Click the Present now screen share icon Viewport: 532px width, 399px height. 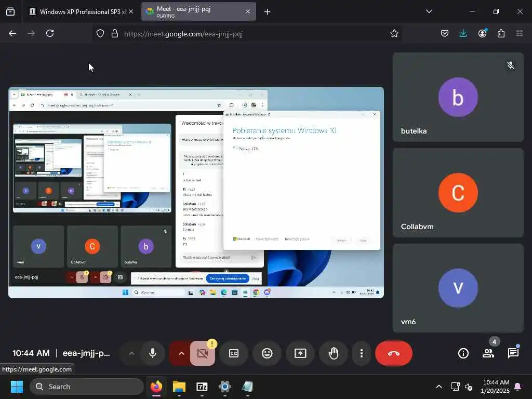300,353
